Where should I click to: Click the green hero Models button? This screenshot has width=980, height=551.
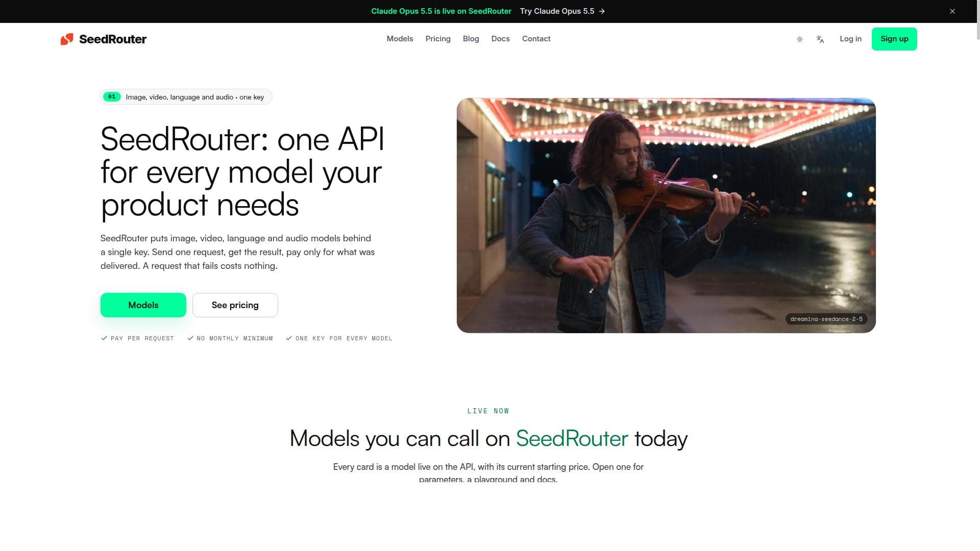coord(143,305)
